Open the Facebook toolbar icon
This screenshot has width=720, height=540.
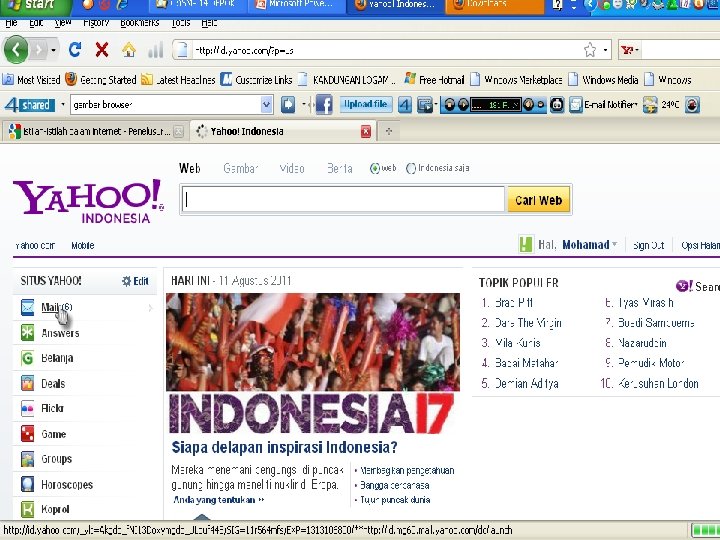[x=324, y=105]
